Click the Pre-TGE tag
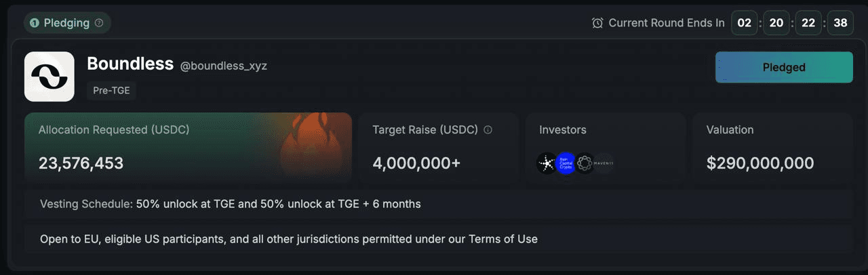Screen dimensions: 868x275 click(111, 90)
